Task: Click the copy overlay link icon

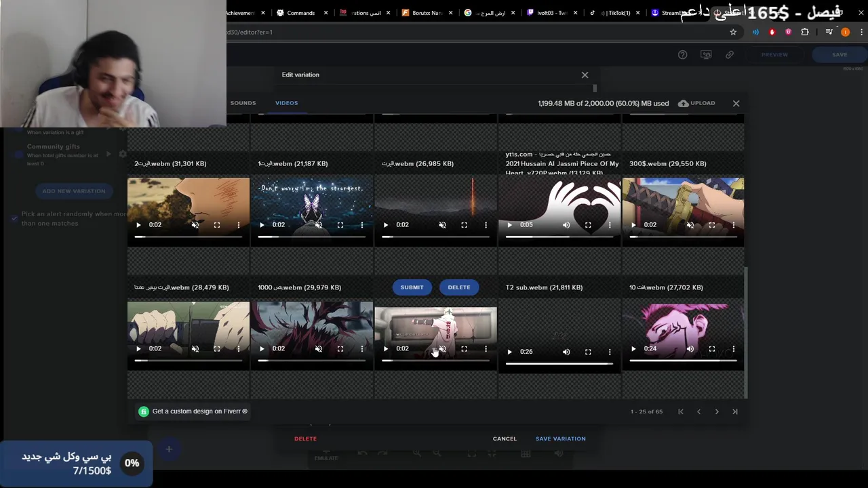Action: (730, 55)
